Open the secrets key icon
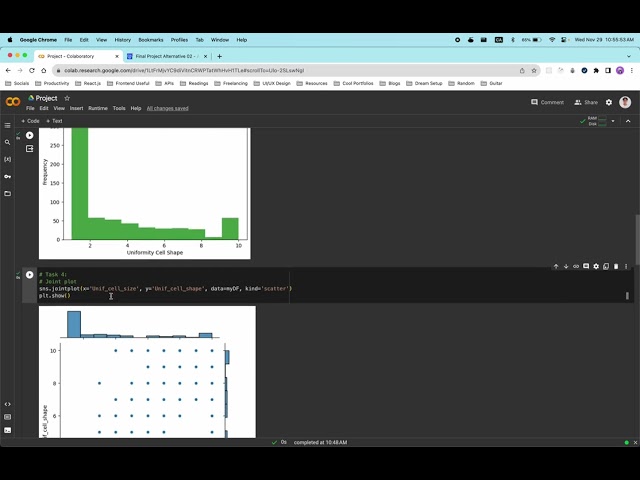Image resolution: width=640 pixels, height=480 pixels. (x=7, y=176)
